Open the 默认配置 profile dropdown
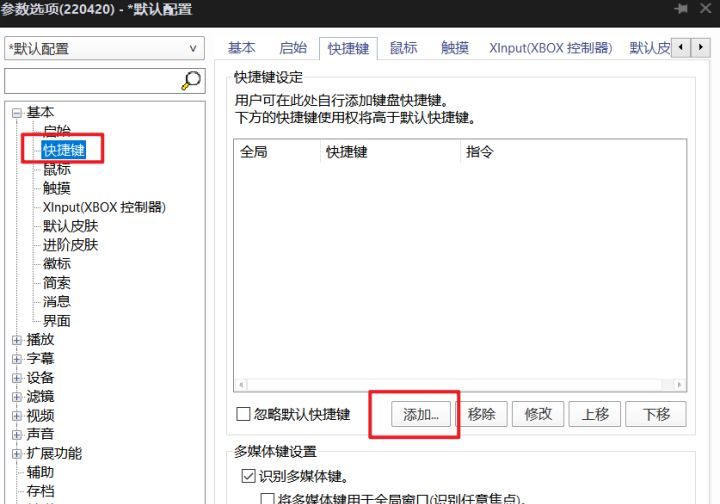Viewport: 720px width, 504px height. 104,48
